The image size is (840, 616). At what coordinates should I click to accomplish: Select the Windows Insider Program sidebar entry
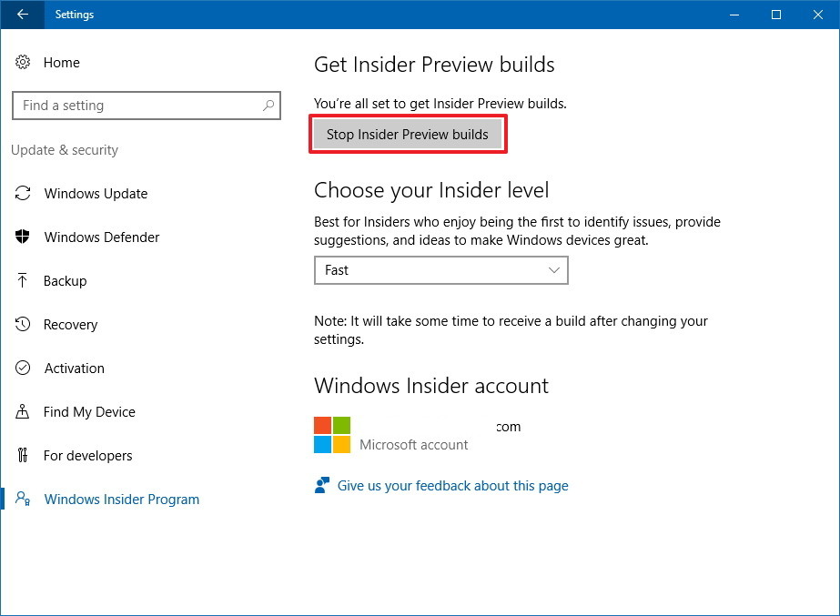pyautogui.click(x=121, y=499)
